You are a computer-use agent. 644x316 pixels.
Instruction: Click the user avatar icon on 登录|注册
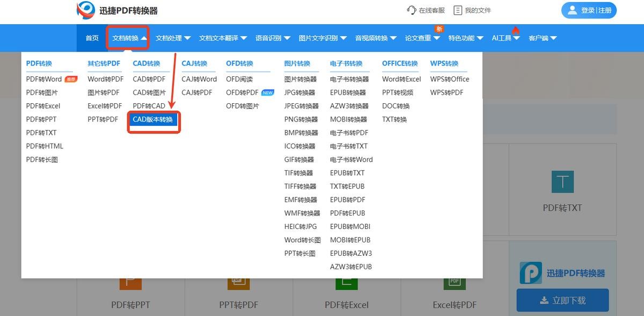(x=572, y=10)
